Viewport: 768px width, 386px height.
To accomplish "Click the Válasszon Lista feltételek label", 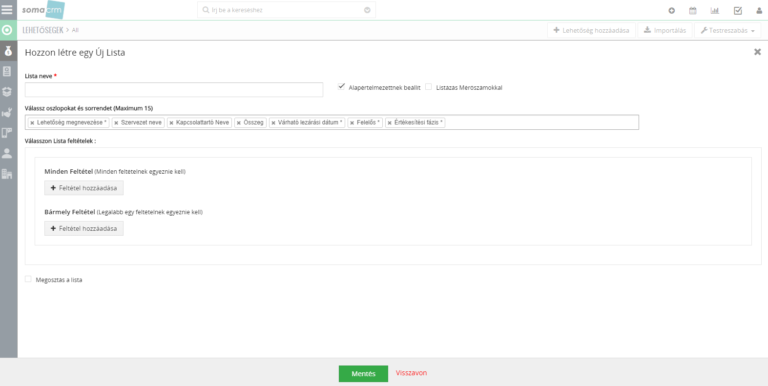I will coord(60,141).
